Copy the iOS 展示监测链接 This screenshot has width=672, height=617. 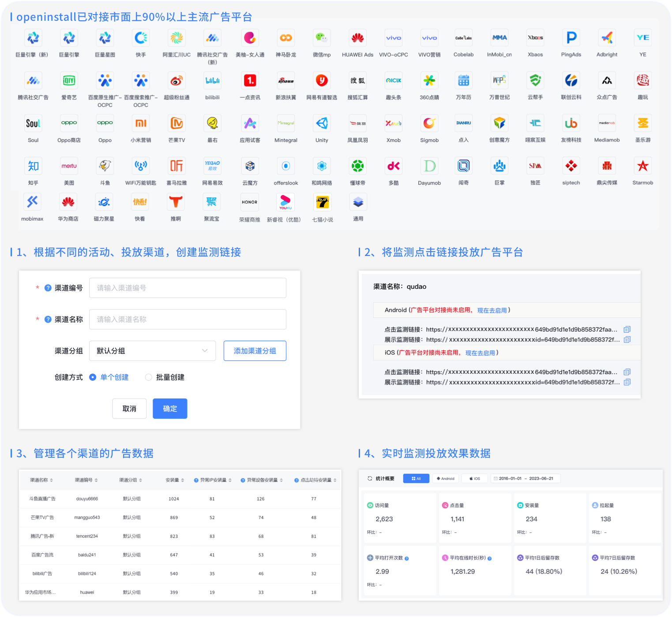627,382
